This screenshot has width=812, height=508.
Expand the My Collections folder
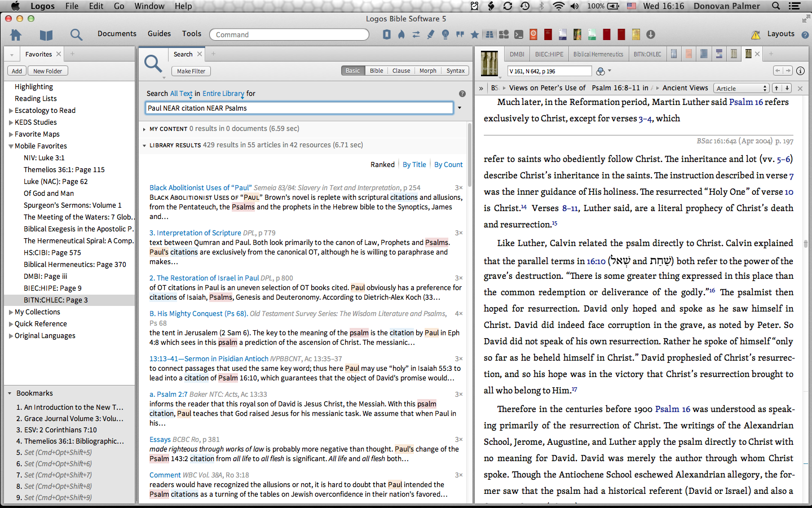11,312
